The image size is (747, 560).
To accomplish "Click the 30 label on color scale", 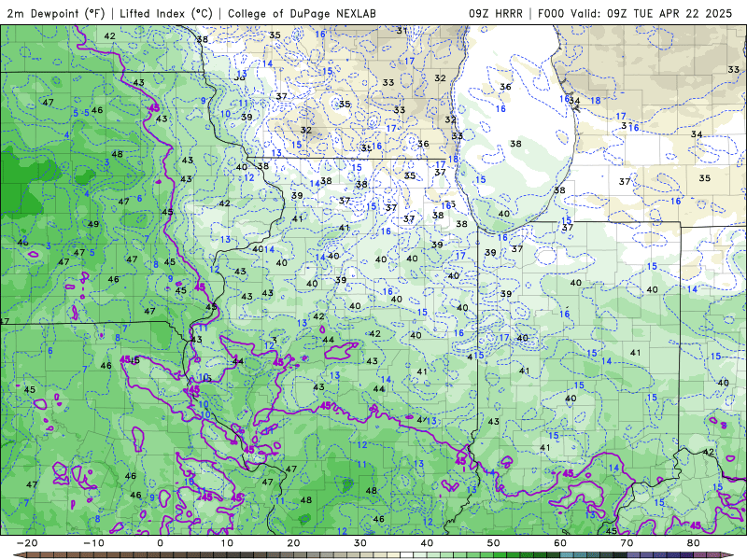I will [360, 543].
